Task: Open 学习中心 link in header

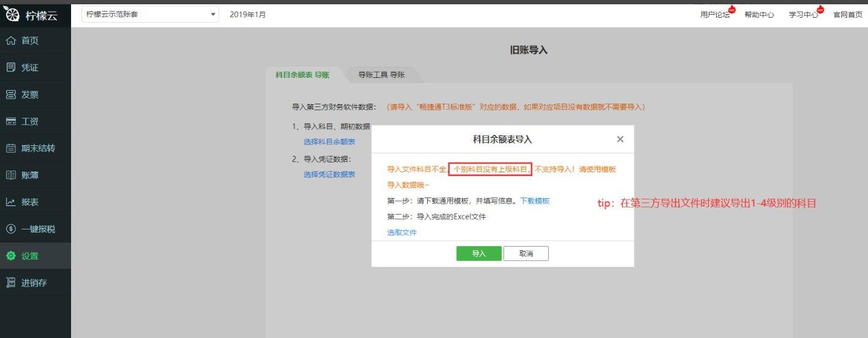Action: pyautogui.click(x=804, y=15)
